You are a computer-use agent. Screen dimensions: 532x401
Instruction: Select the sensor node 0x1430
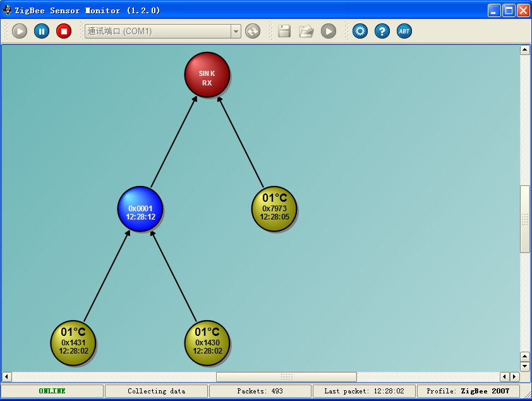click(207, 343)
